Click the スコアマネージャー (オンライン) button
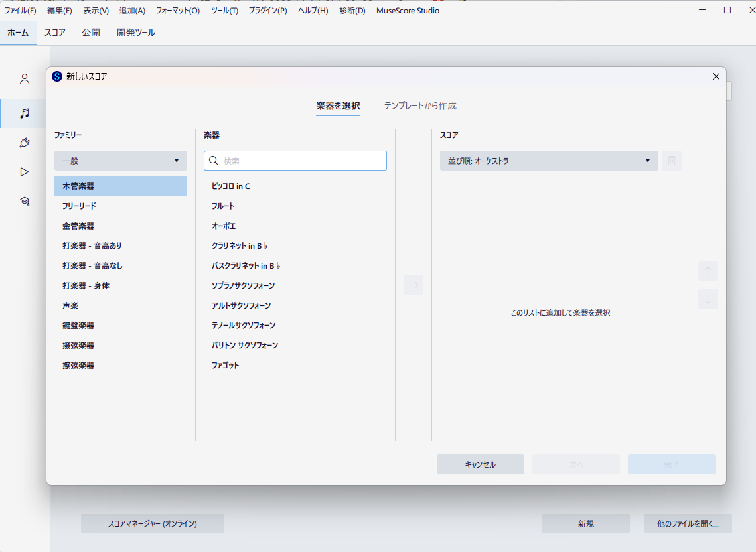The height and width of the screenshot is (552, 756). coord(152,523)
